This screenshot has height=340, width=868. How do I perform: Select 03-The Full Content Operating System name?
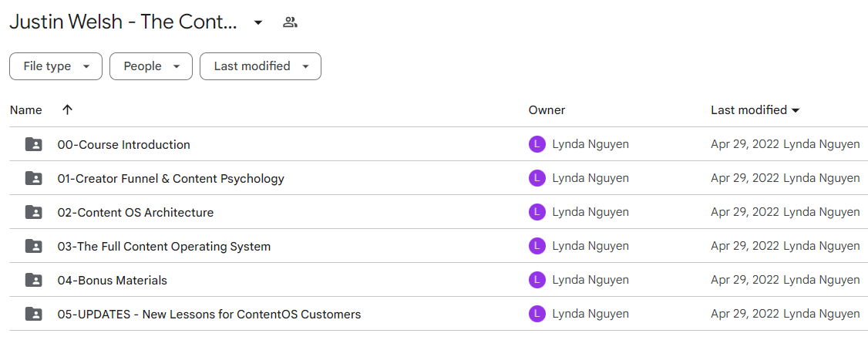pos(164,247)
